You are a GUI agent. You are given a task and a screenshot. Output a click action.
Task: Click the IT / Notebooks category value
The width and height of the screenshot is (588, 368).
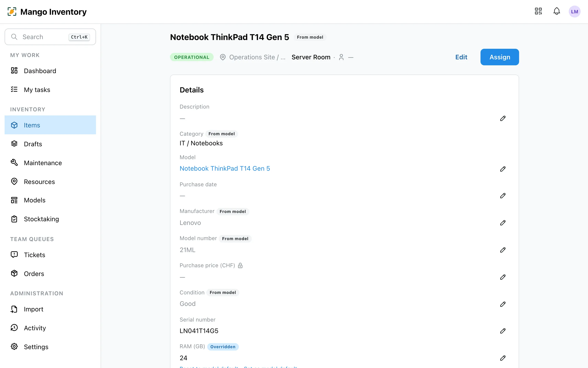click(201, 143)
